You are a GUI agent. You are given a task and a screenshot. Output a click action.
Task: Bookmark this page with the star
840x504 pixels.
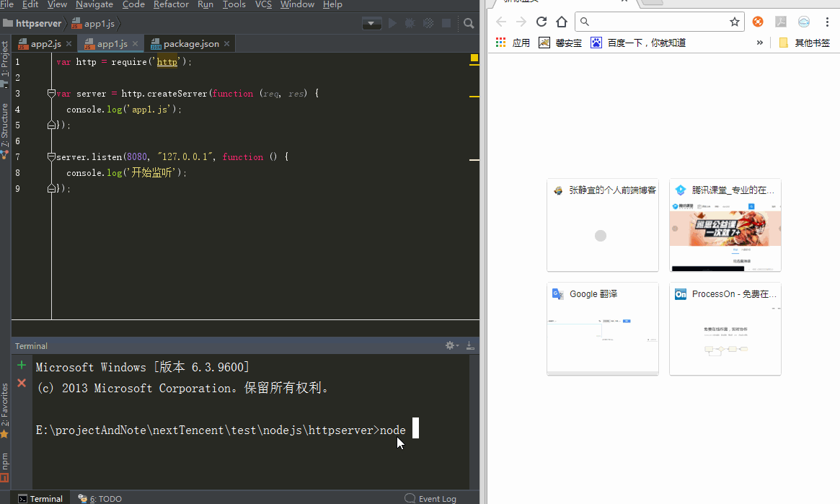(734, 22)
